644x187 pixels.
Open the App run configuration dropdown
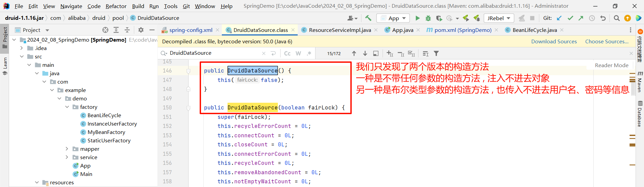393,18
